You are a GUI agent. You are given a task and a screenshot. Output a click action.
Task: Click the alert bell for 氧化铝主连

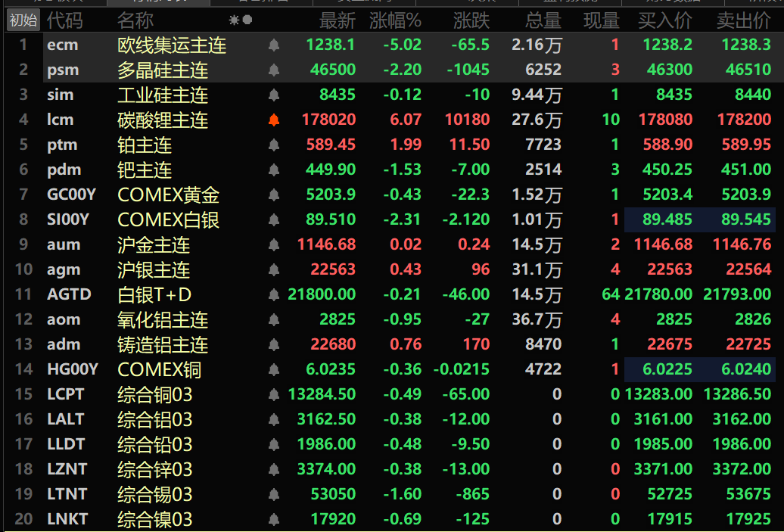coord(273,319)
